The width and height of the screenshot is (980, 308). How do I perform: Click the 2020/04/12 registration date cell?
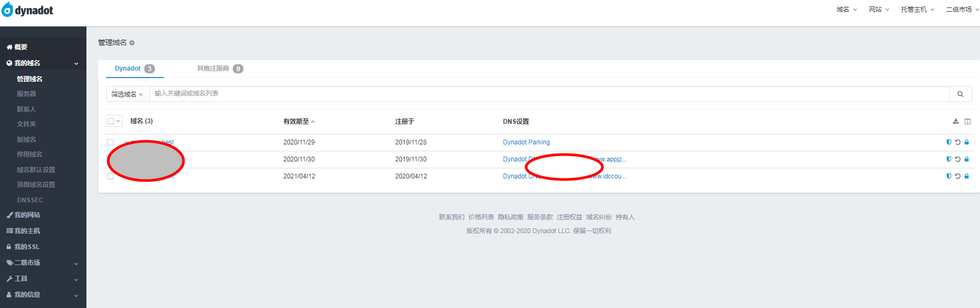coord(411,176)
